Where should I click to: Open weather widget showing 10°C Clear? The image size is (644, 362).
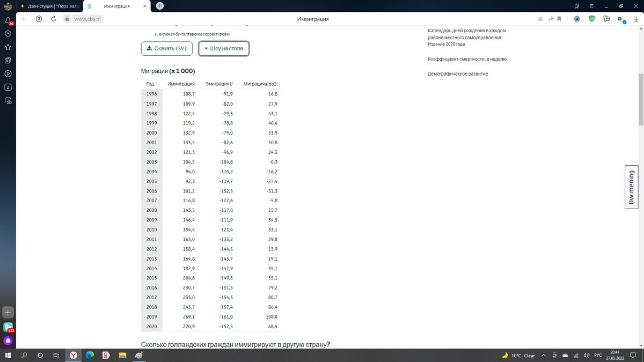518,355
